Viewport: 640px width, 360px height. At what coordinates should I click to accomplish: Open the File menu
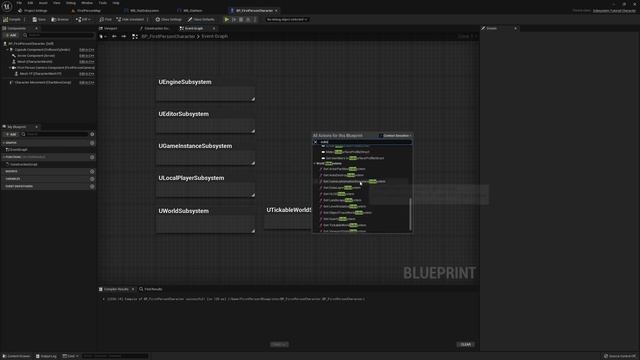coord(19,3)
